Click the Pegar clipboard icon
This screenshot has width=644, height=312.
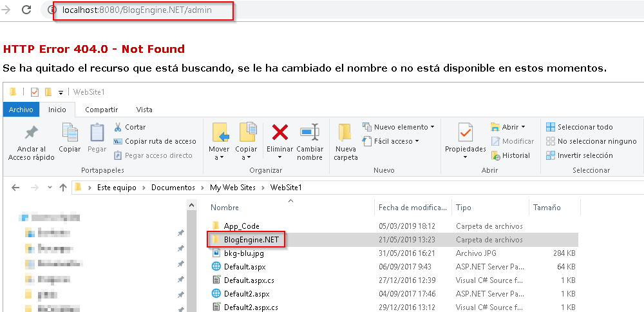point(97,132)
